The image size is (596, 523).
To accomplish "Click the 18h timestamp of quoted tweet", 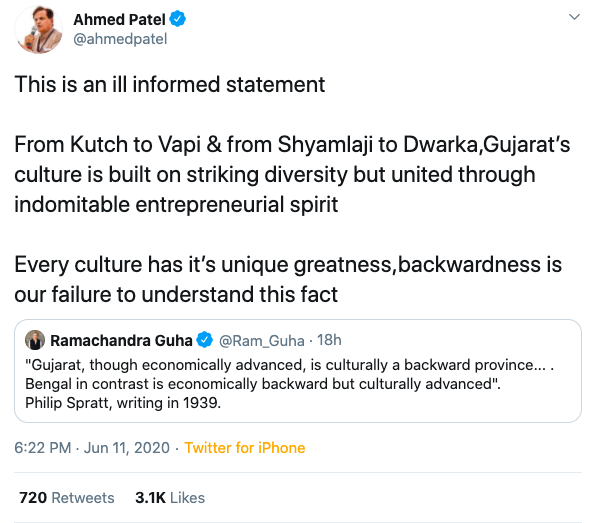I will click(329, 340).
